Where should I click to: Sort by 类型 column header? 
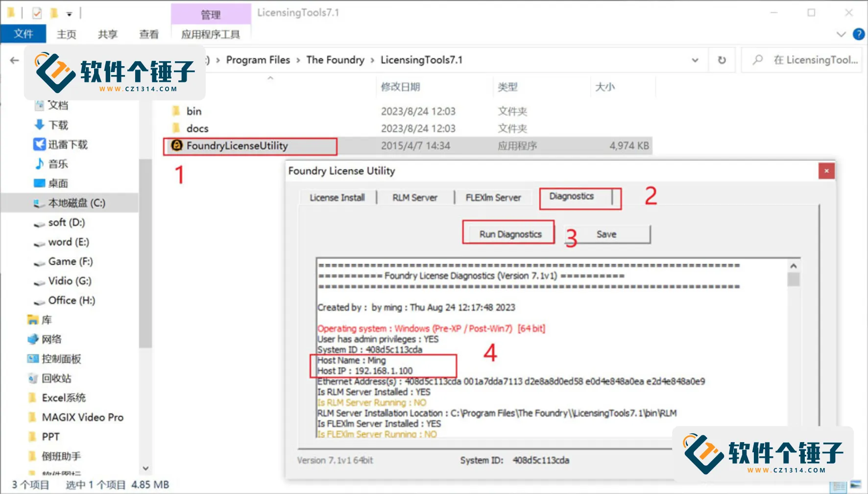(507, 87)
